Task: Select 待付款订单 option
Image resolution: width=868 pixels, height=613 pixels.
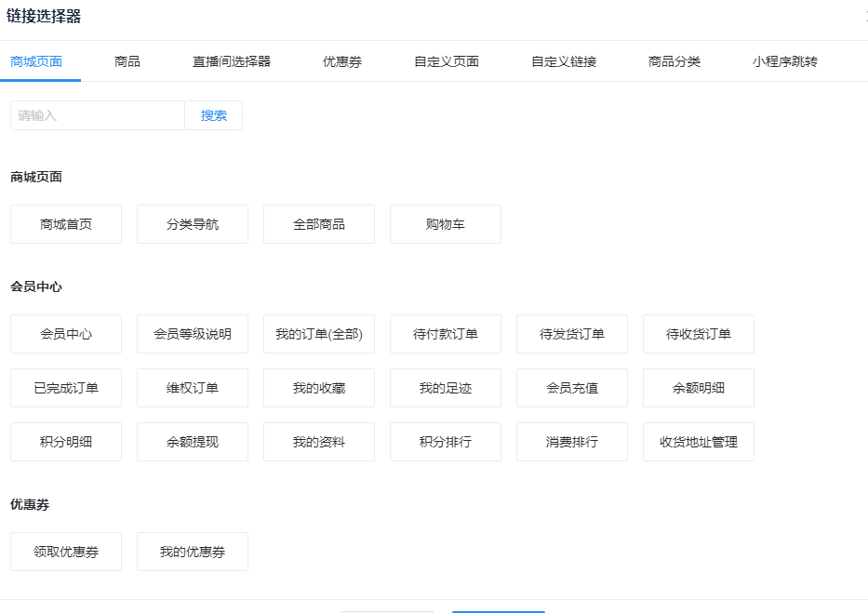Action: [x=446, y=334]
